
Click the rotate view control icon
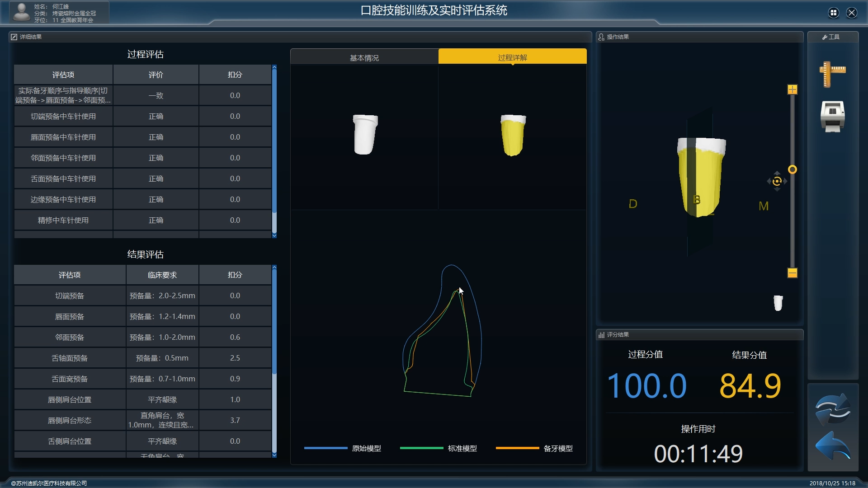click(777, 181)
